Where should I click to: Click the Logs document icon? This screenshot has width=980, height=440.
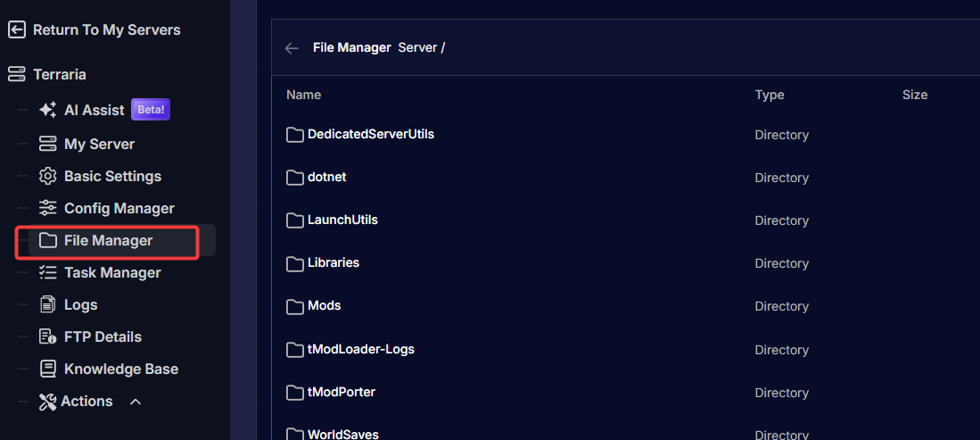pos(48,304)
